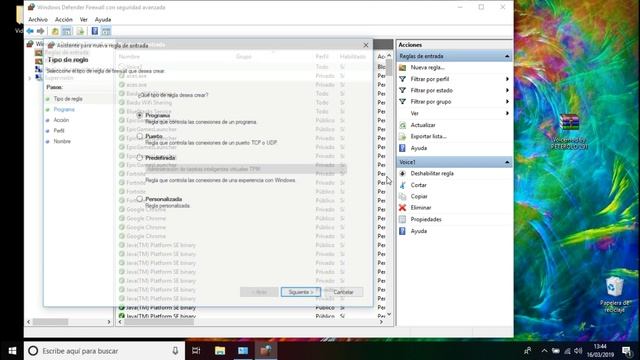
Task: Click the Cancelar button
Action: (x=343, y=292)
